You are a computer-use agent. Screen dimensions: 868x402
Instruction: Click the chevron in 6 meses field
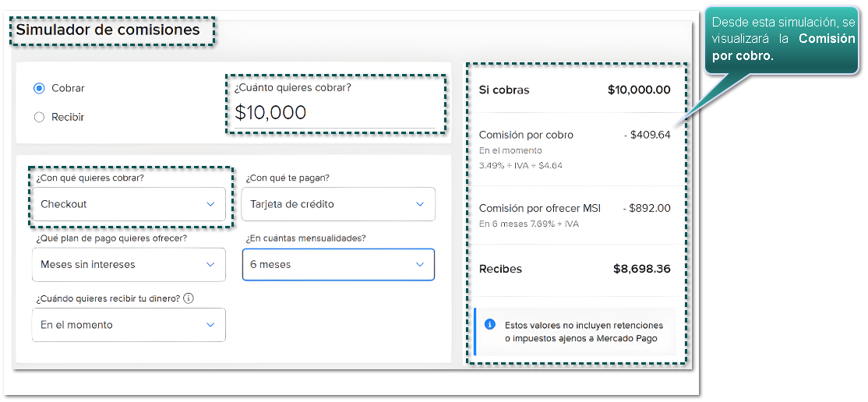click(x=420, y=265)
